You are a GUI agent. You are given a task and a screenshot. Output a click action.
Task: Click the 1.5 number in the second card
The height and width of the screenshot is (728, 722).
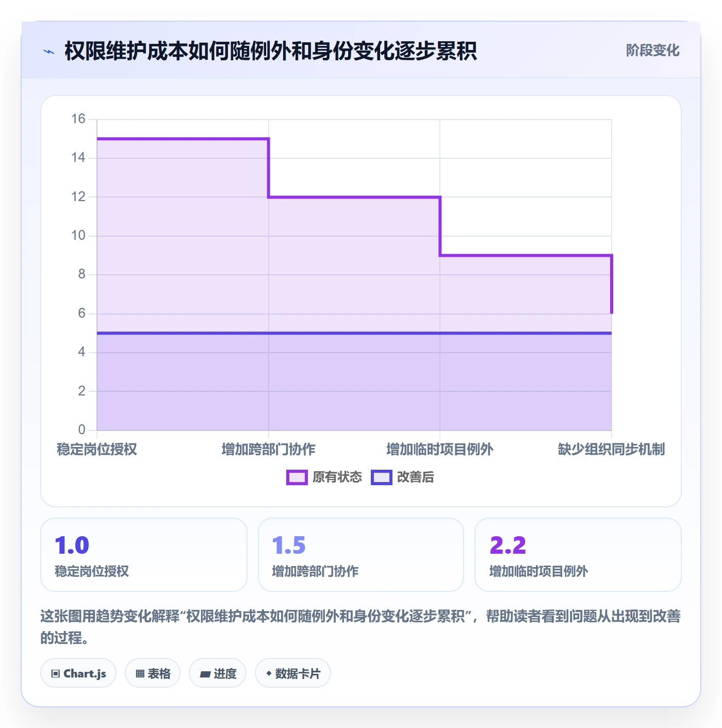289,545
